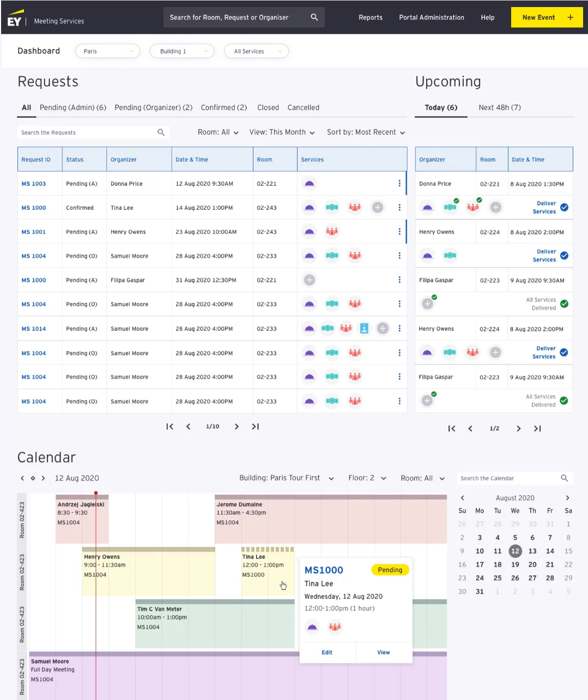This screenshot has width=588, height=700.
Task: Open the AV projector service icon on MS 1000
Action: pyautogui.click(x=332, y=208)
